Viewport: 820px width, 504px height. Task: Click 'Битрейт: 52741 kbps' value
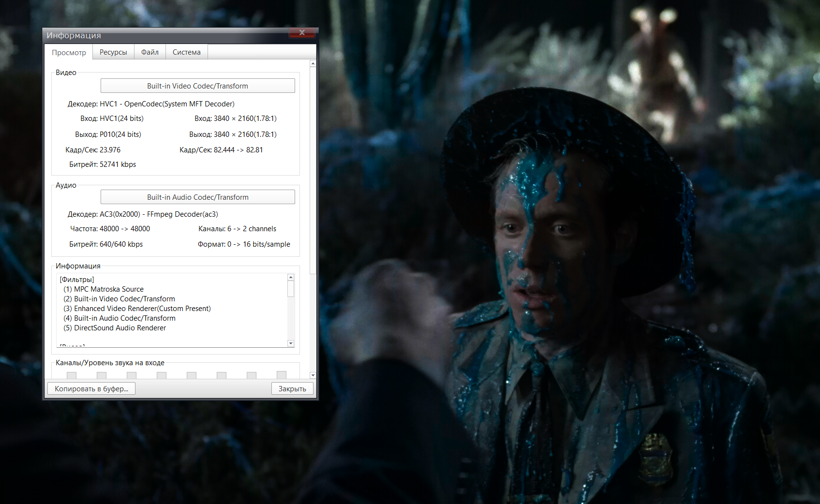103,164
